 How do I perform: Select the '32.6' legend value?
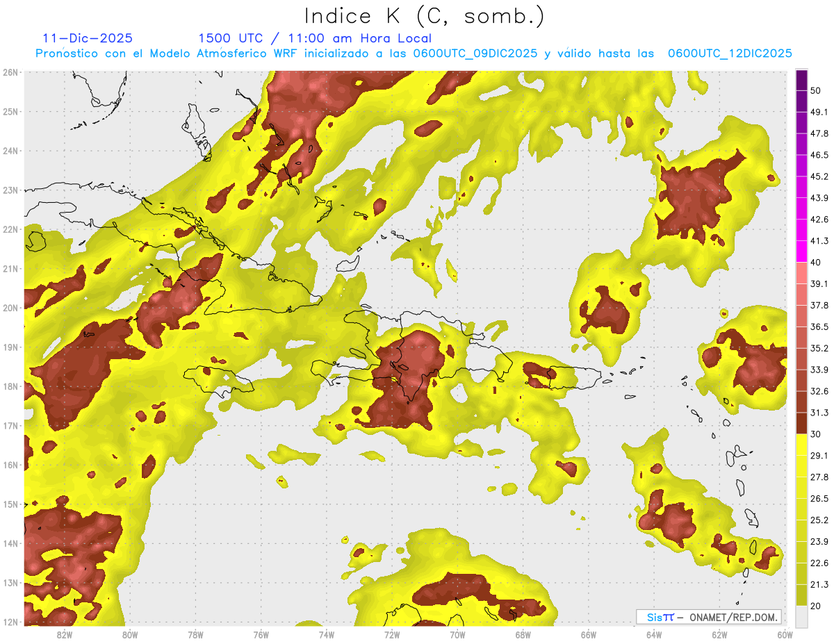click(819, 391)
